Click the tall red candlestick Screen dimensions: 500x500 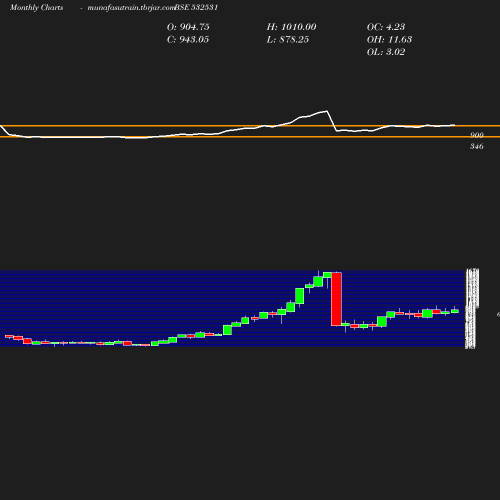[x=336, y=299]
